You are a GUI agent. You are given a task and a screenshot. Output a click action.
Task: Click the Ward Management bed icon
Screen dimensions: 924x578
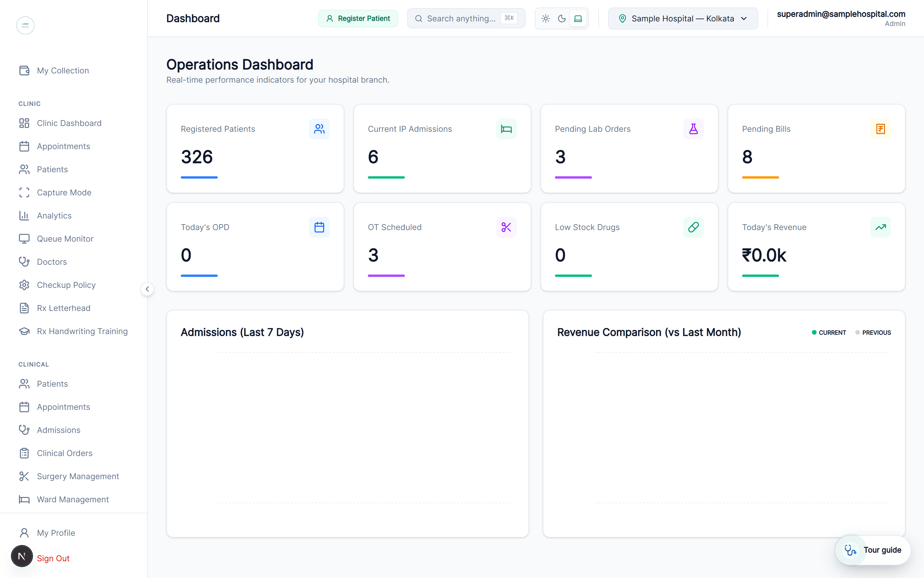[x=25, y=499]
